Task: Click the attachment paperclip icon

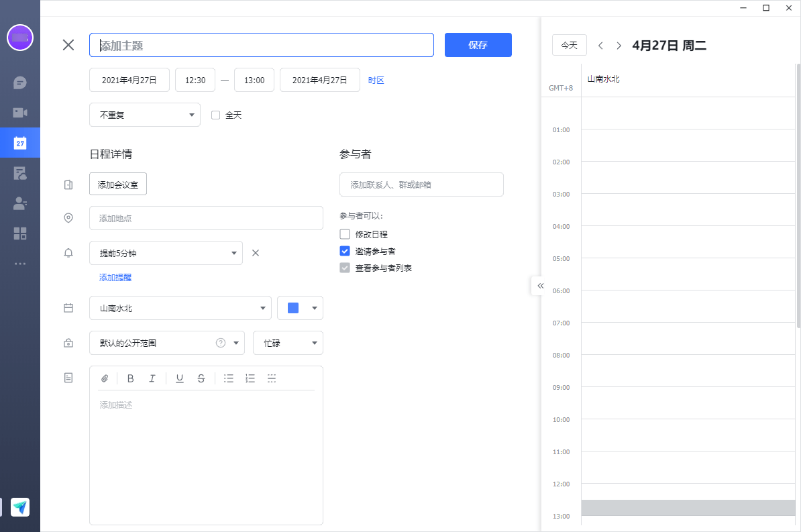Action: click(x=105, y=378)
